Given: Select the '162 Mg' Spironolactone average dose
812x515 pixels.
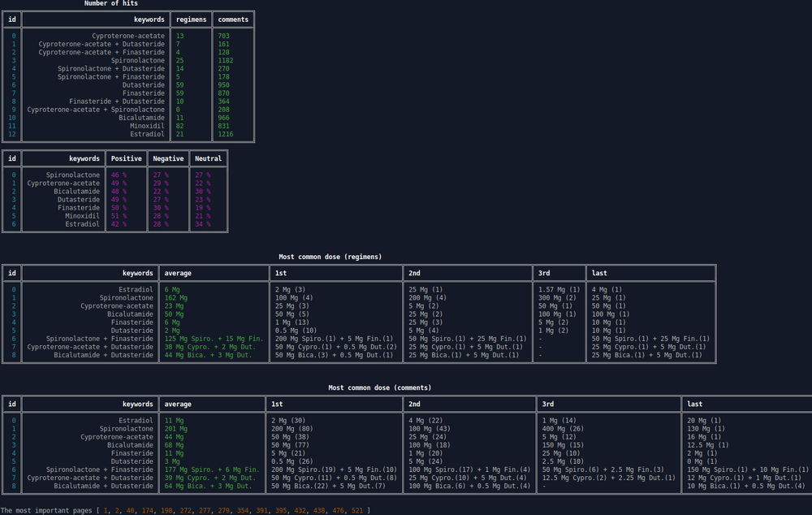Looking at the screenshot, I should 176,298.
